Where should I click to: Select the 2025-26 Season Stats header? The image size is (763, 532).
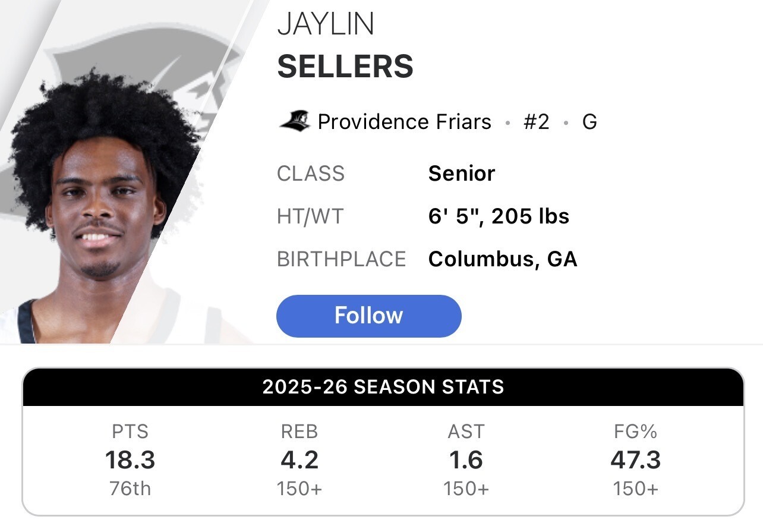click(383, 387)
